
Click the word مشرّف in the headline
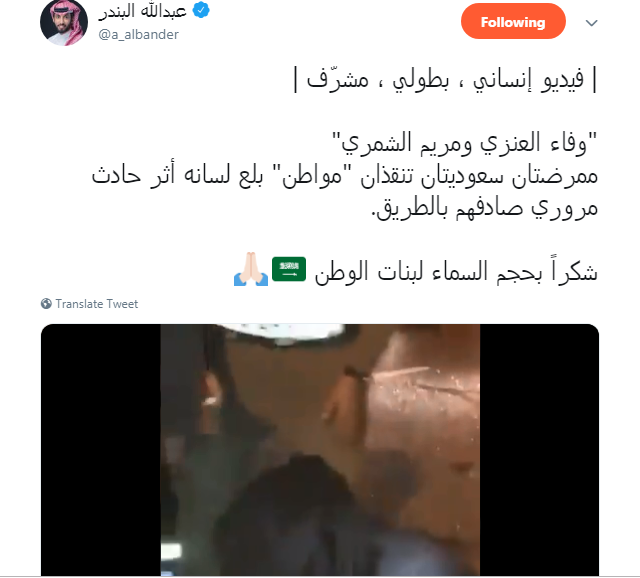[338, 79]
